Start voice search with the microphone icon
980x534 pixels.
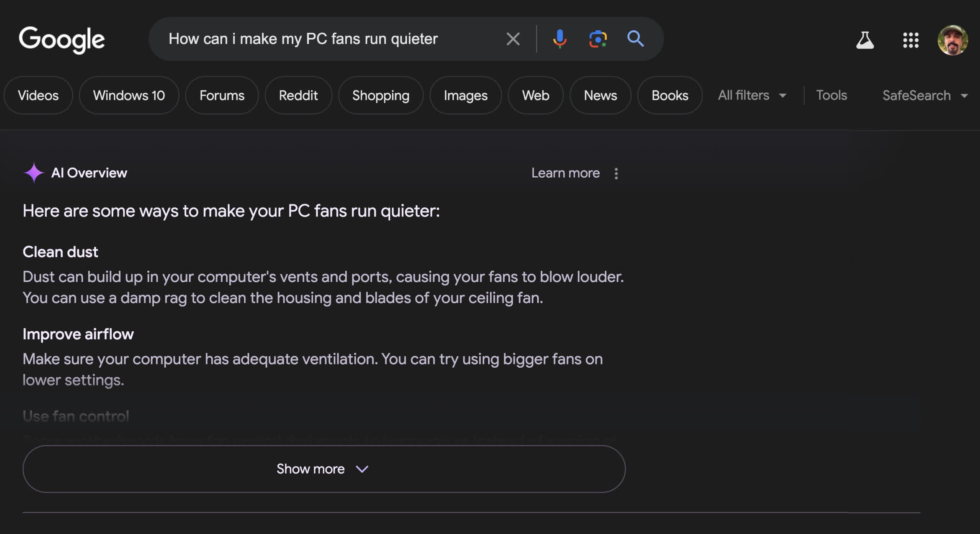[560, 39]
